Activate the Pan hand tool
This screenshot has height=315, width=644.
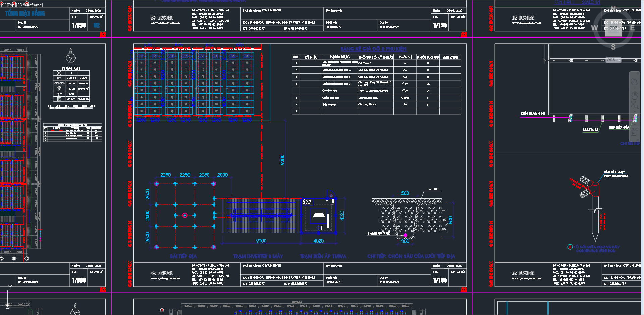[x=634, y=94]
